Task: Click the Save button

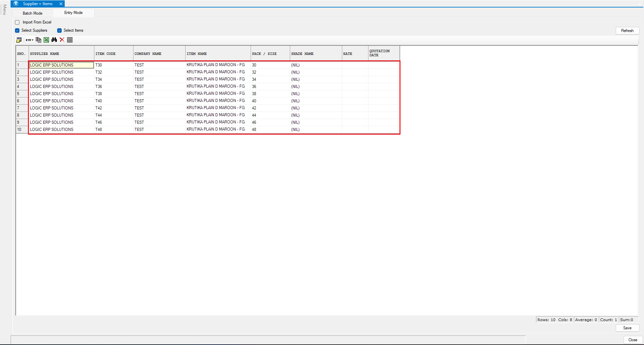Action: coord(627,328)
